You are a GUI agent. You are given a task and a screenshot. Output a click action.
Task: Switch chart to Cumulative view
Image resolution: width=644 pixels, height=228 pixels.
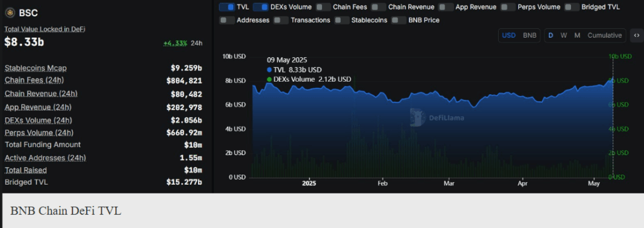[604, 35]
